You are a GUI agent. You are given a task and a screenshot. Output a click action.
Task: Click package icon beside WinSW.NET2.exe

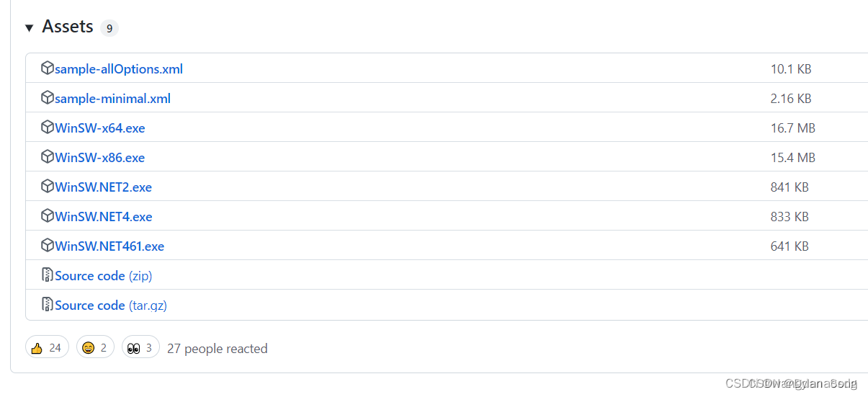pyautogui.click(x=48, y=187)
